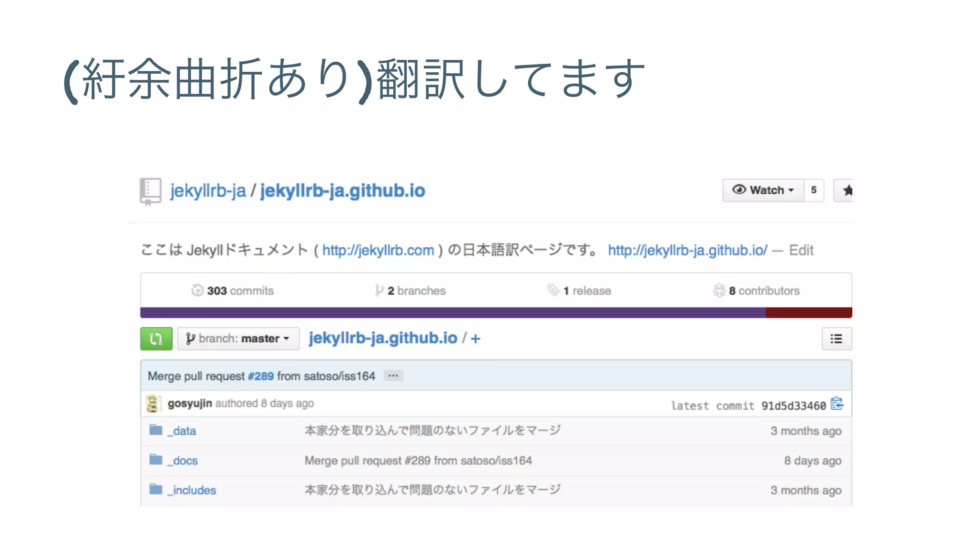Click the plus icon to create new file

pyautogui.click(x=475, y=339)
